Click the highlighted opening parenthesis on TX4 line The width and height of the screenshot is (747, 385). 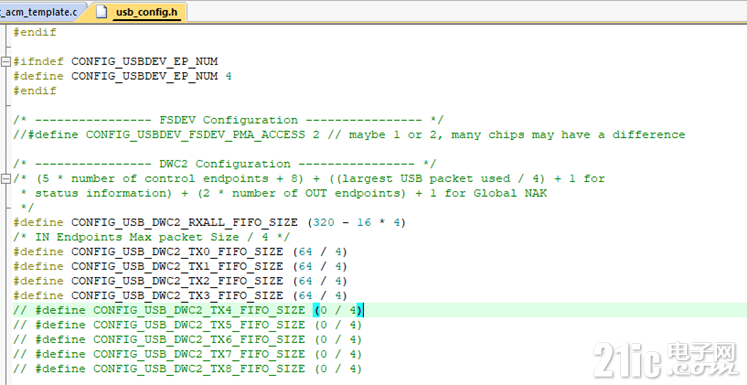tap(316, 311)
